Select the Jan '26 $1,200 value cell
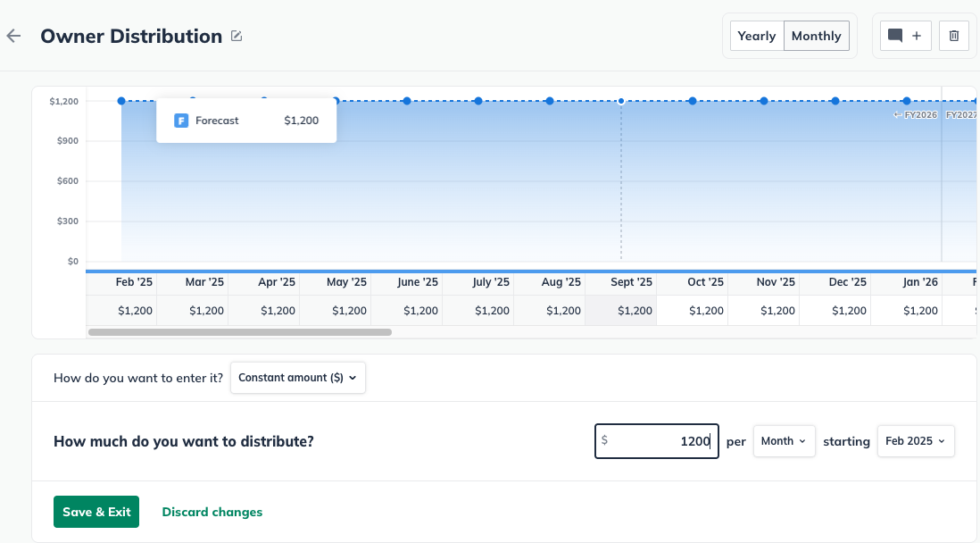 (x=920, y=311)
